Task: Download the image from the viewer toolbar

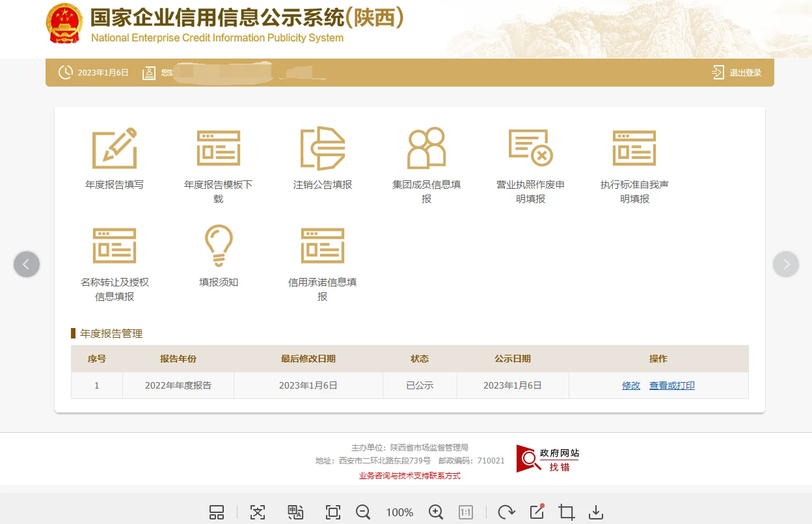Action: click(596, 512)
